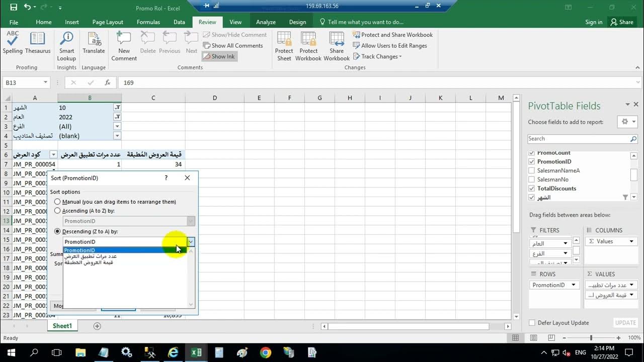Select the Sheet1 tab

tap(62, 326)
